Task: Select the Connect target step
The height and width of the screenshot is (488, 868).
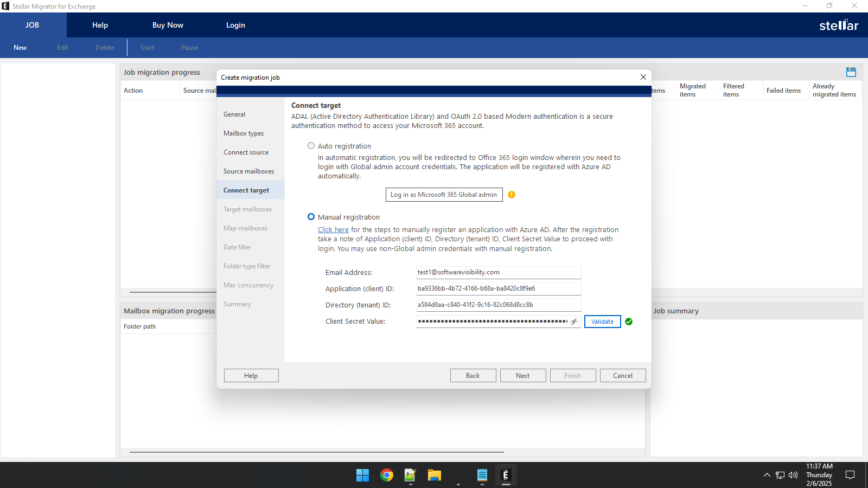Action: click(x=250, y=190)
